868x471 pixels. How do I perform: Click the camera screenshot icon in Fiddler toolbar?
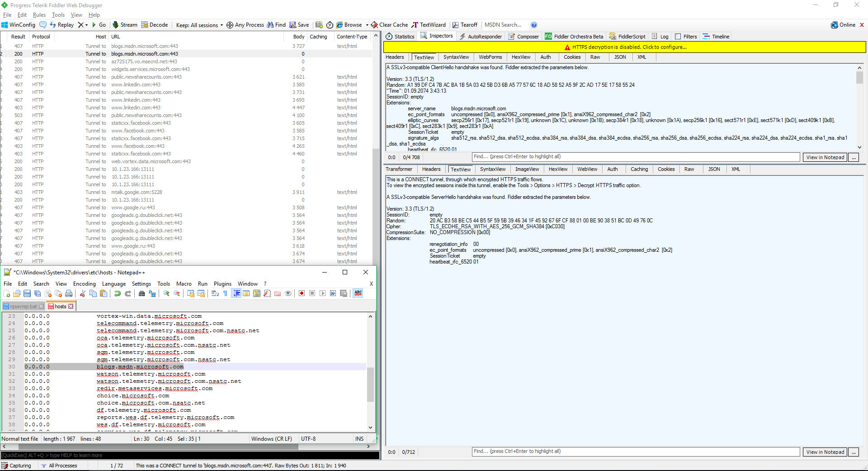click(x=319, y=25)
